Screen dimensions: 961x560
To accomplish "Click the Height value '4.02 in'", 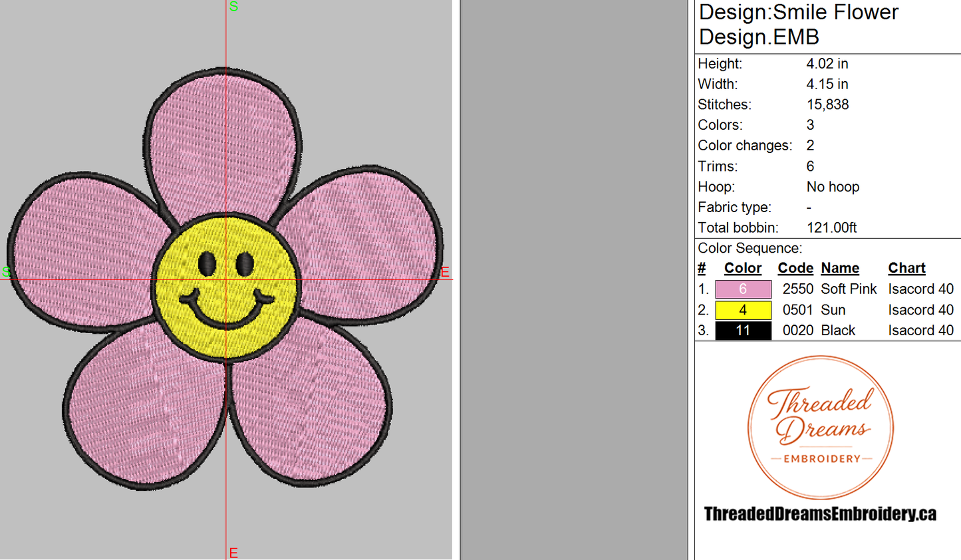I will click(x=827, y=64).
